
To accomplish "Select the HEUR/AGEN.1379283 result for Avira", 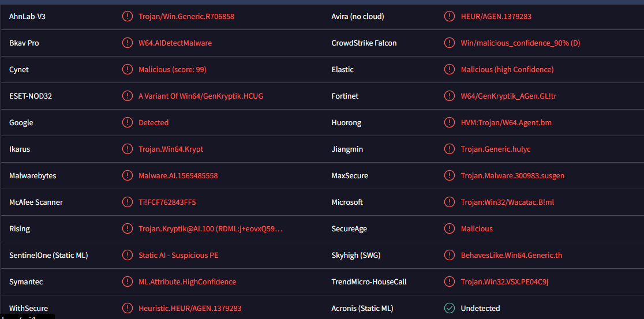I will (496, 16).
